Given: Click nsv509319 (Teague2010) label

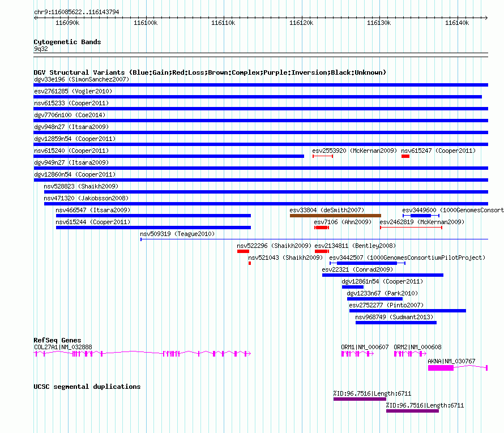Looking at the screenshot, I should pos(177,234).
